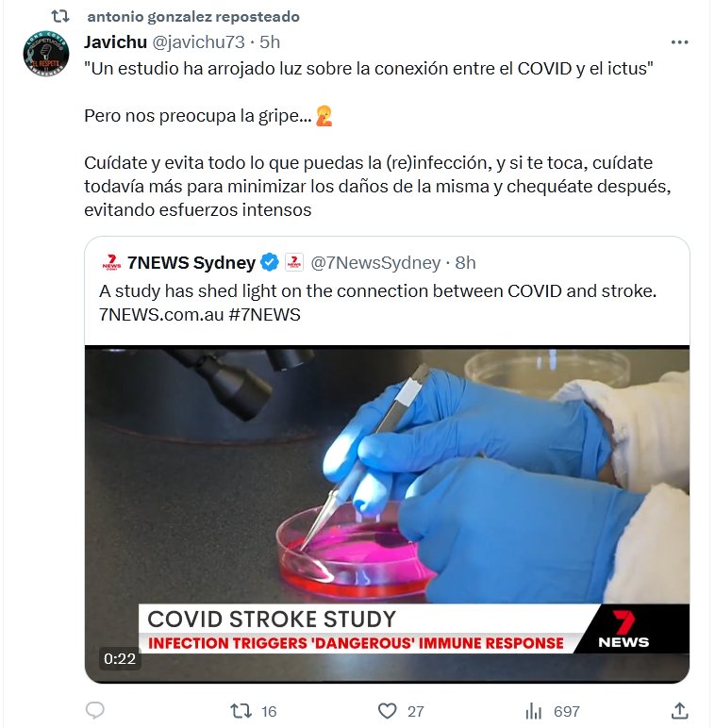Image resolution: width=715 pixels, height=728 pixels.
Task: Click the 7NEWS Sydney logo avatar
Action: click(x=111, y=262)
